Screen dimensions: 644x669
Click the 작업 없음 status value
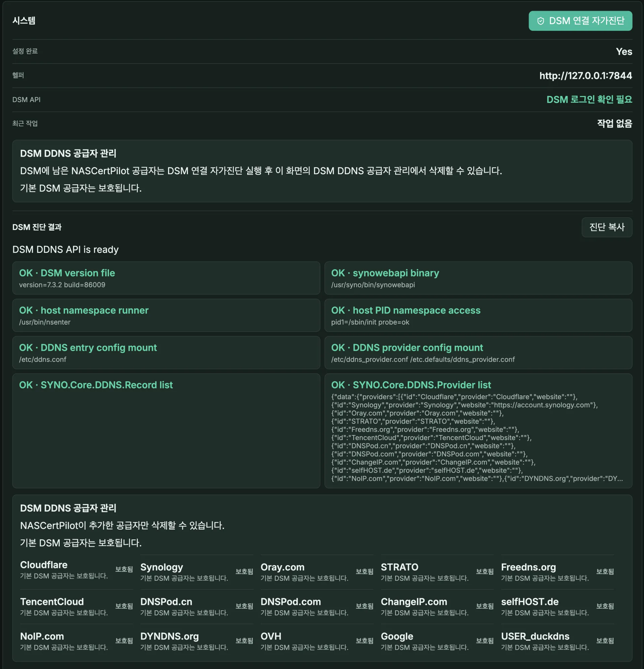pos(615,124)
